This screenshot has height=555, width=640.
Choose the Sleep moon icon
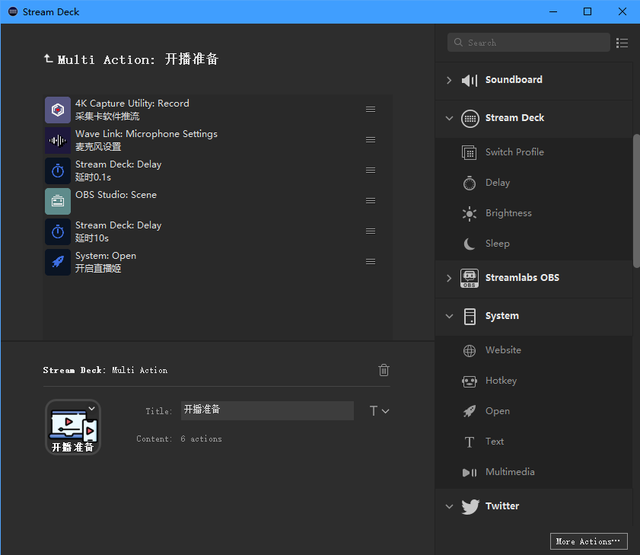coord(469,244)
